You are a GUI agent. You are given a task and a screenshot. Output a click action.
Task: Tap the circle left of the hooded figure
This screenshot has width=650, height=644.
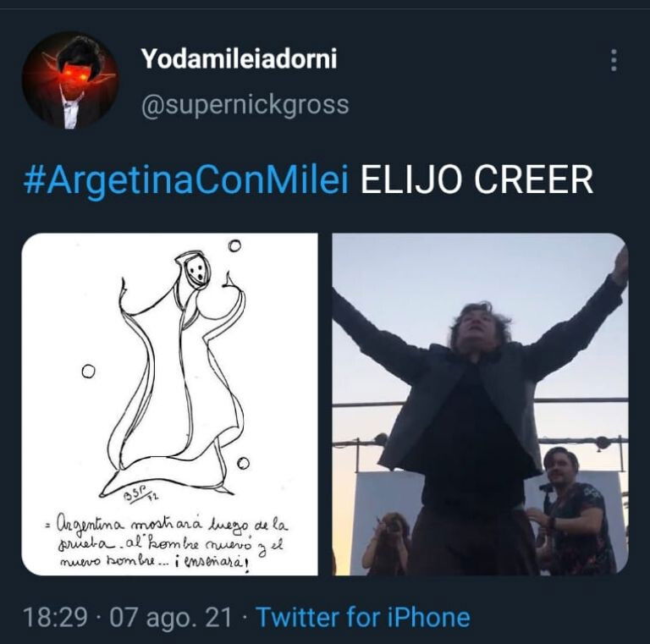[x=88, y=371]
